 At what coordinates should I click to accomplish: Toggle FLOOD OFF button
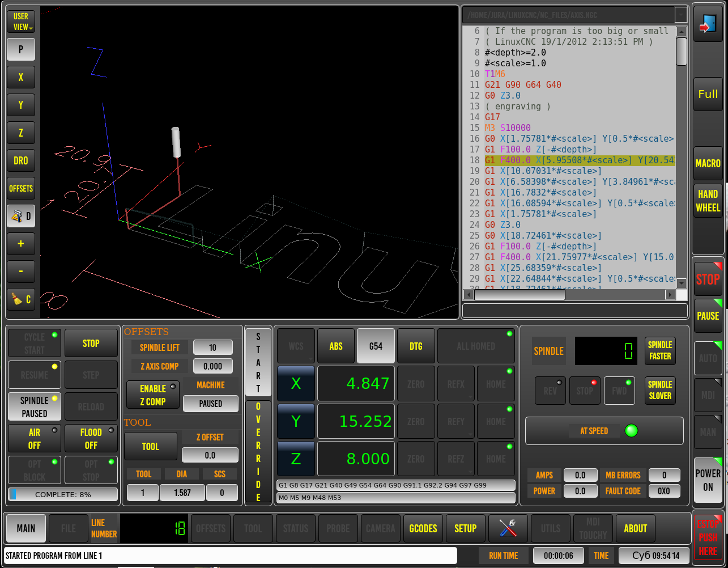(91, 439)
